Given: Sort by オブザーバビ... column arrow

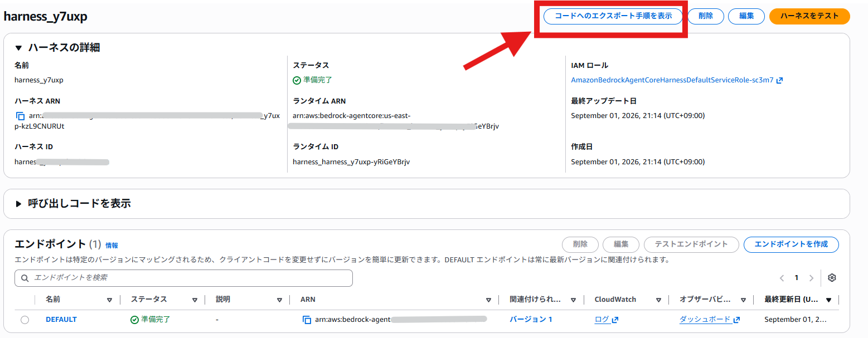Looking at the screenshot, I should pyautogui.click(x=743, y=300).
